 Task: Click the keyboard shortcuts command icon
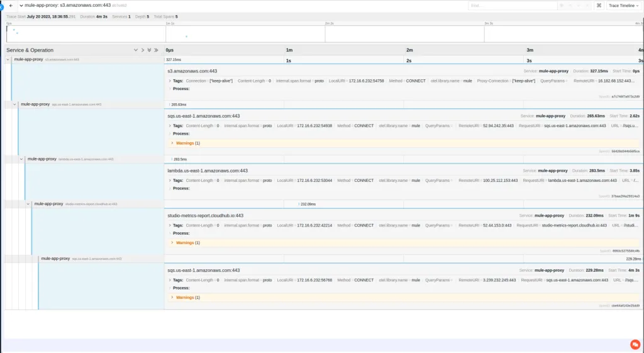[599, 5]
